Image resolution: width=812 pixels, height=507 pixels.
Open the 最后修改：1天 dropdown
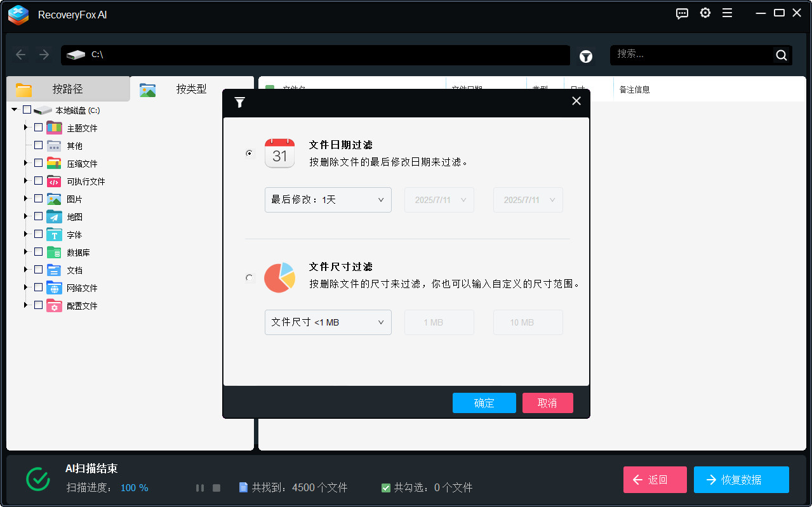click(x=328, y=199)
